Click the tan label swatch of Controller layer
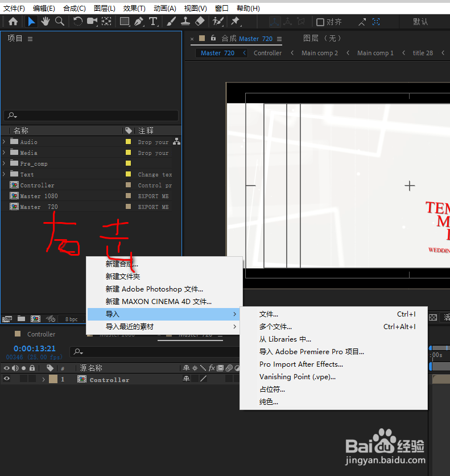450x476 pixels. coord(53,379)
